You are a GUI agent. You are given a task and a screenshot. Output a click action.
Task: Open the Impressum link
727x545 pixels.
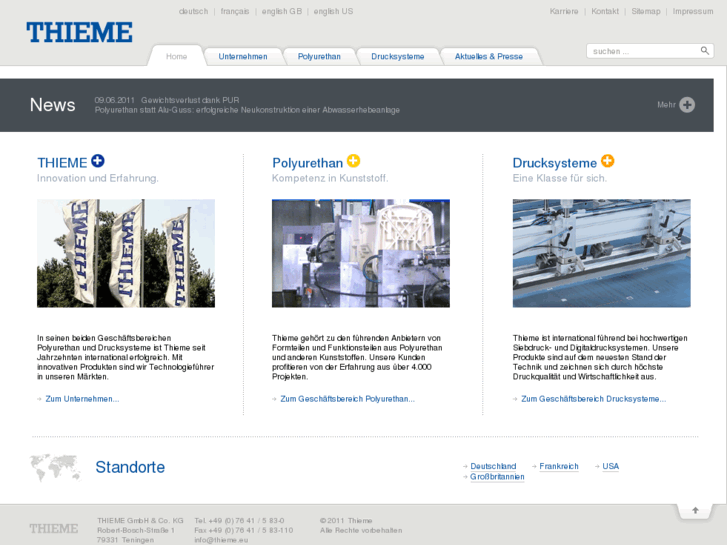(x=693, y=11)
